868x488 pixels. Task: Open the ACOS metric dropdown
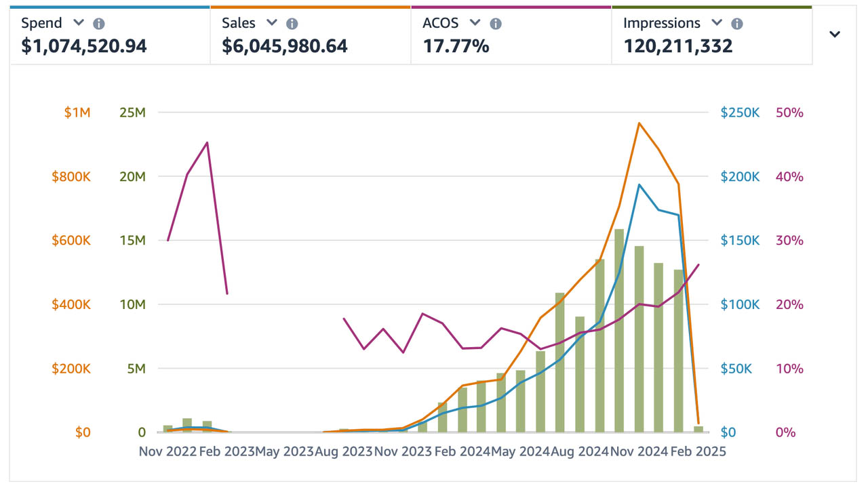pos(475,22)
